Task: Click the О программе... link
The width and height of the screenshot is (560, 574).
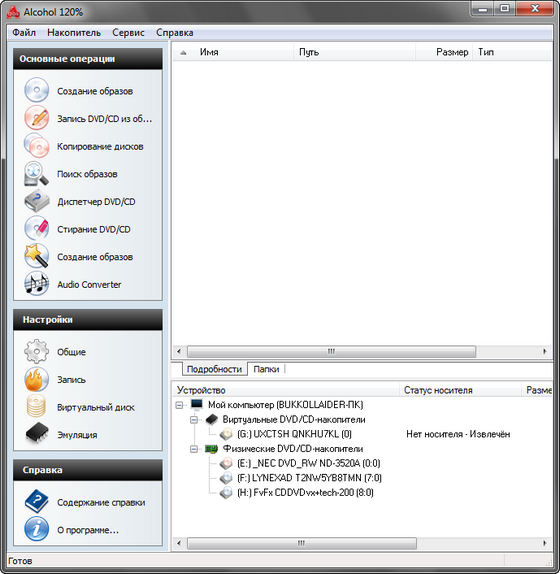Action: tap(88, 530)
